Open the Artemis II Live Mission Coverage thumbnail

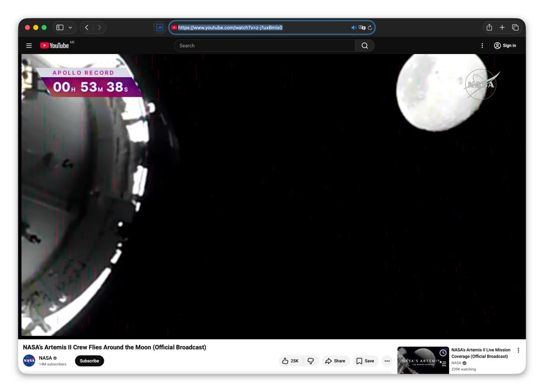(x=423, y=360)
